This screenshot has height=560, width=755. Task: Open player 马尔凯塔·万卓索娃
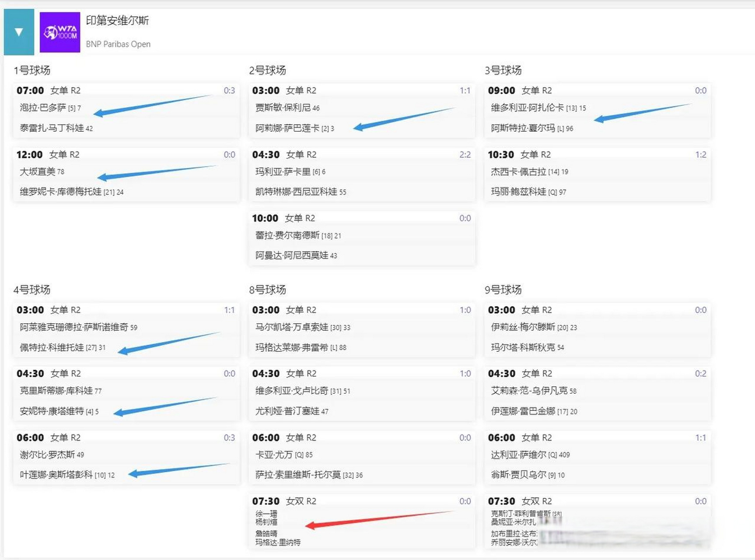coord(292,327)
